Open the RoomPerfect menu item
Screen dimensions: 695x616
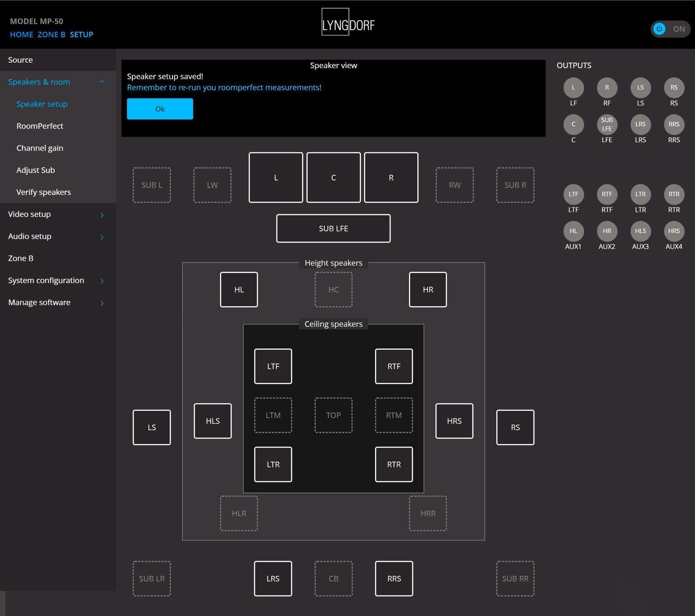[40, 126]
